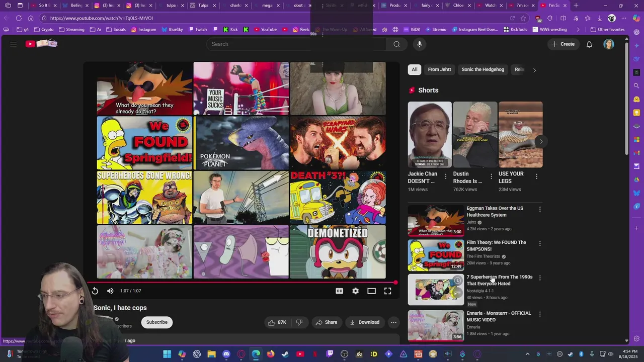The height and width of the screenshot is (362, 644).
Task: Like the video with 87K likes
Action: [x=277, y=322]
